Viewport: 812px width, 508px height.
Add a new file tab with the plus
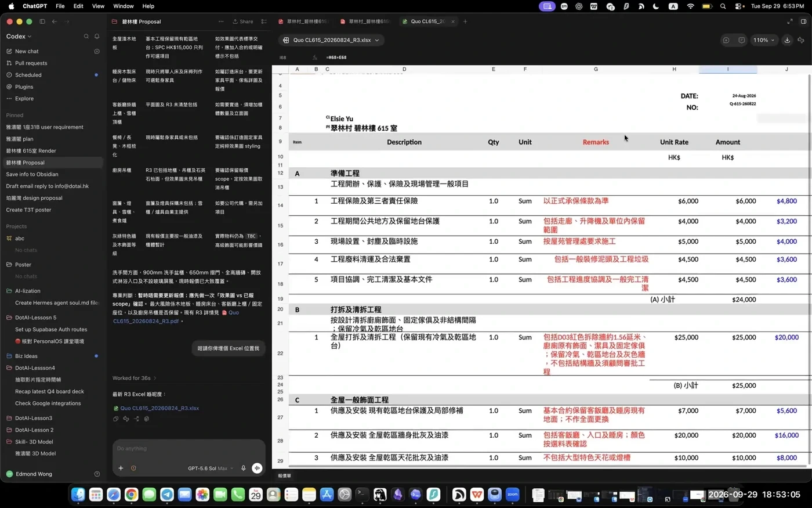[465, 21]
